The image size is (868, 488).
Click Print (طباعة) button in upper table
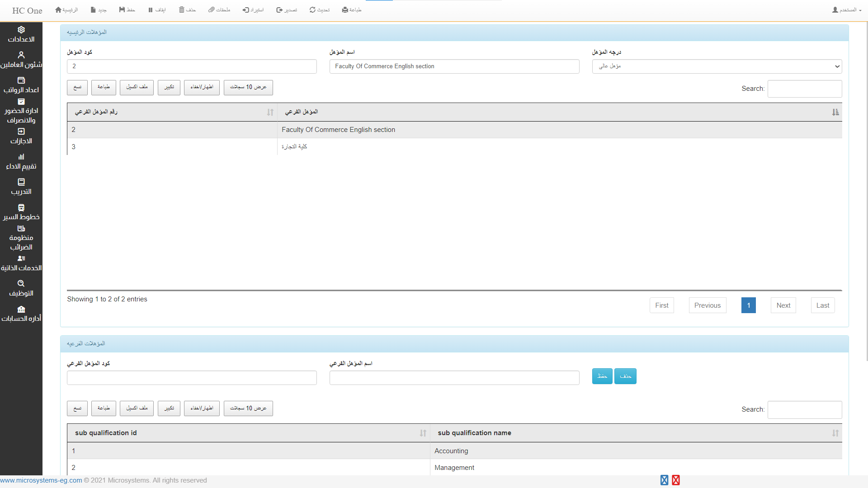pyautogui.click(x=104, y=87)
